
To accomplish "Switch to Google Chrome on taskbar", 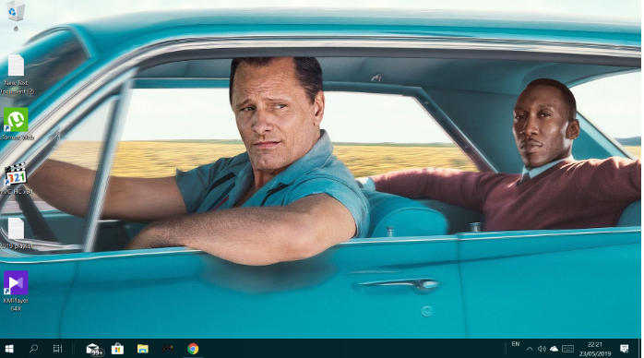I will pos(193,349).
